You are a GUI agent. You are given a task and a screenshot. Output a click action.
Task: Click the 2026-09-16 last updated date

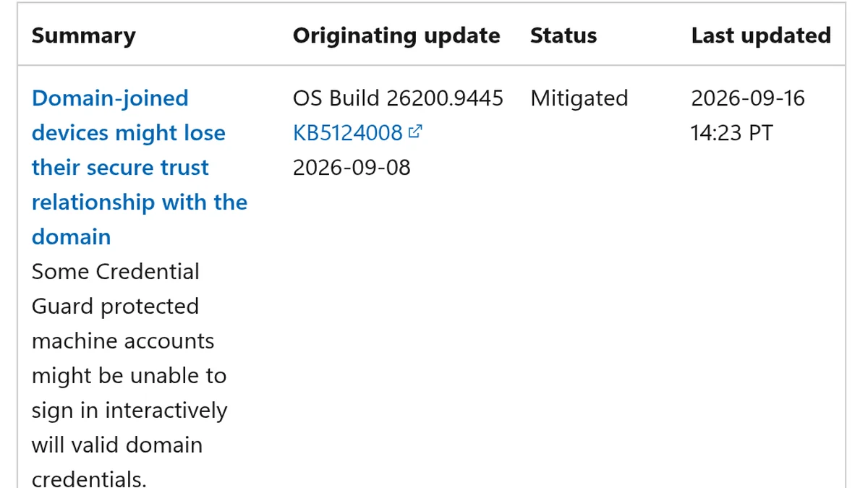click(x=748, y=98)
